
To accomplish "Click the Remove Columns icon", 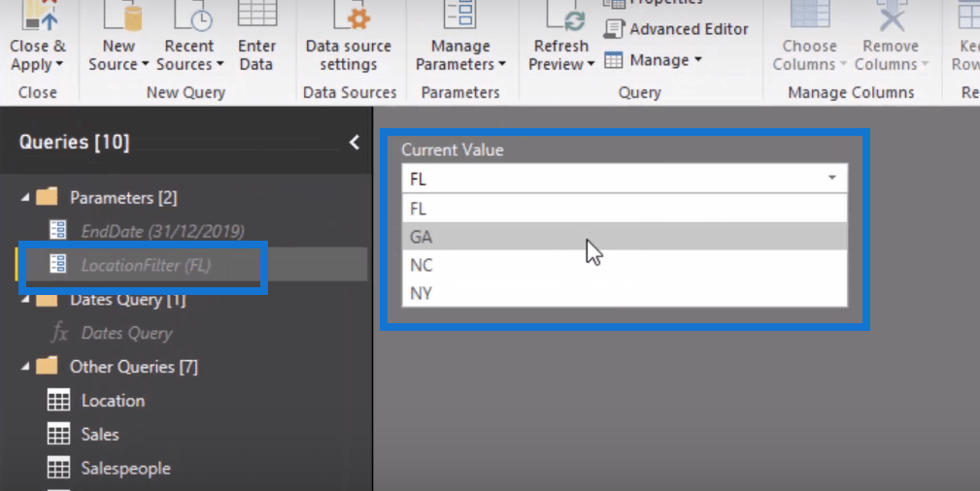I will (x=892, y=15).
